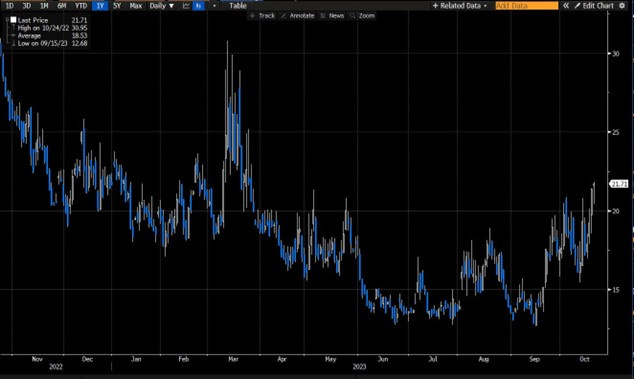This screenshot has height=379, width=634.
Task: Click the Add Data input field
Action: coord(526,6)
